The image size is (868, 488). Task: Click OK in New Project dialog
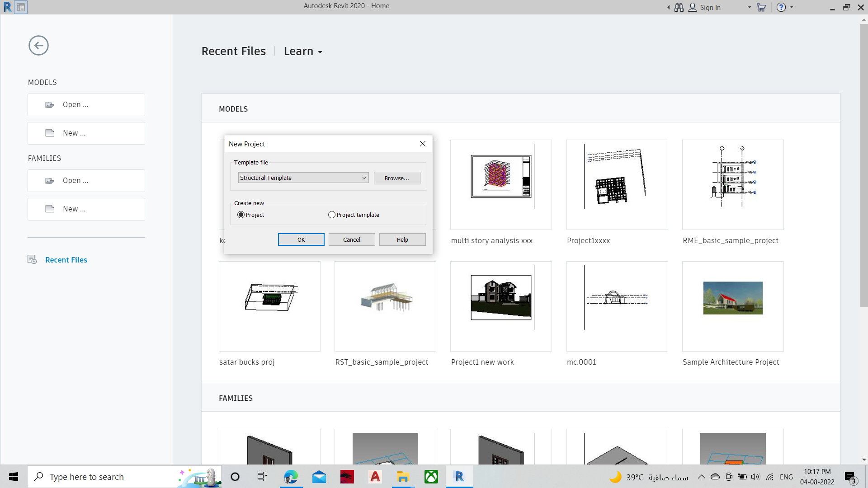[x=301, y=239]
